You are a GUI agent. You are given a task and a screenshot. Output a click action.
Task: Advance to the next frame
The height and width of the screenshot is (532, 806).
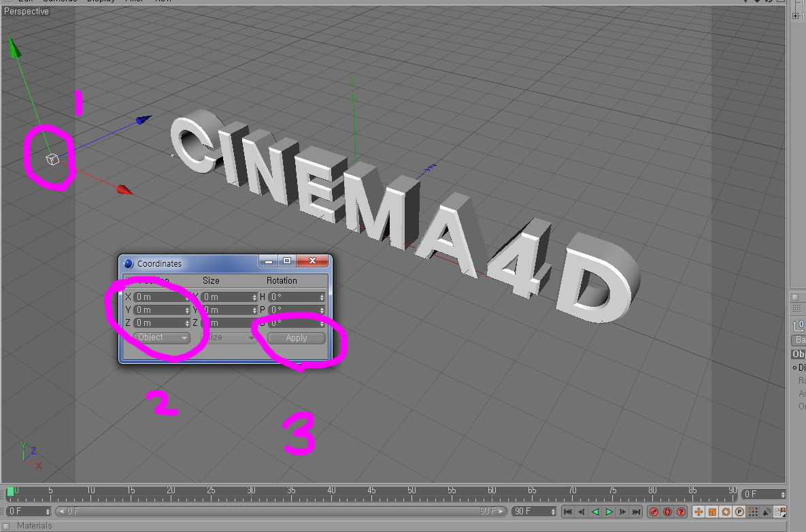(622, 512)
